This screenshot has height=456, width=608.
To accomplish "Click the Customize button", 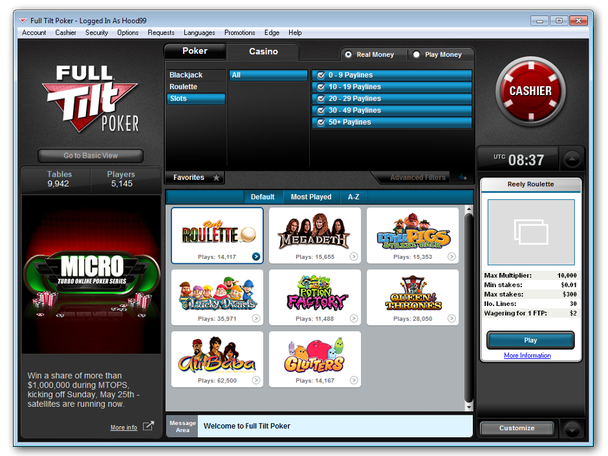I will 517,428.
